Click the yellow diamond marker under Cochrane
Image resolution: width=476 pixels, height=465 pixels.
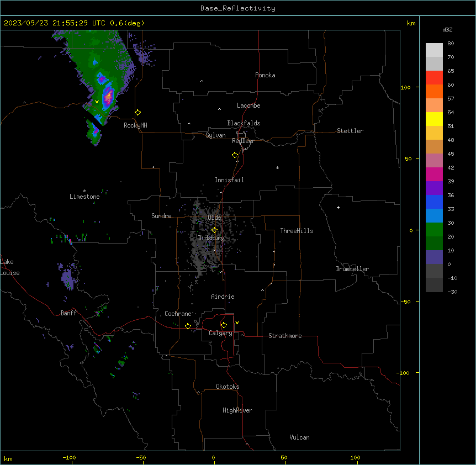point(188,326)
